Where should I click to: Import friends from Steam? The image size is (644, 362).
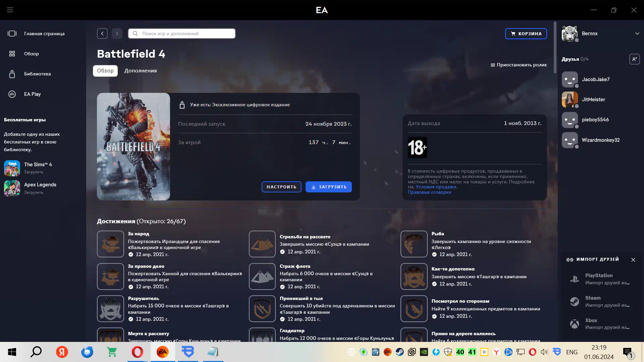[600, 301]
